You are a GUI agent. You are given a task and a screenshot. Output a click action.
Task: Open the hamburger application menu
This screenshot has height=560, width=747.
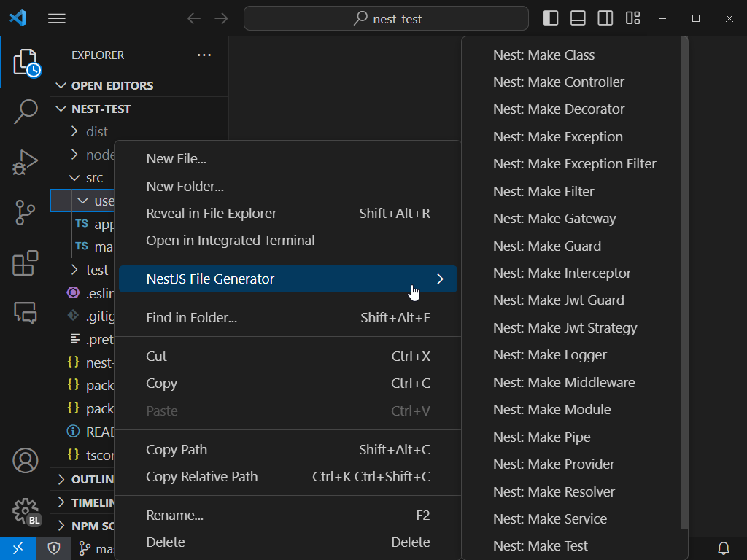point(57,18)
